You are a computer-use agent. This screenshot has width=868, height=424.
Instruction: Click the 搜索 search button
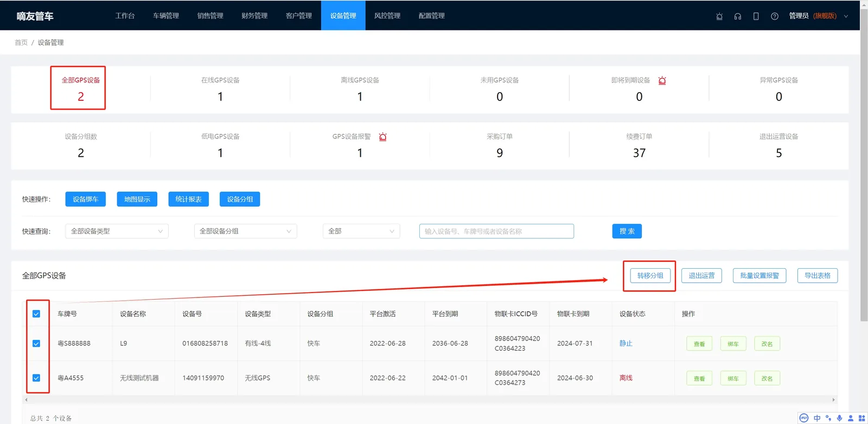(x=627, y=231)
